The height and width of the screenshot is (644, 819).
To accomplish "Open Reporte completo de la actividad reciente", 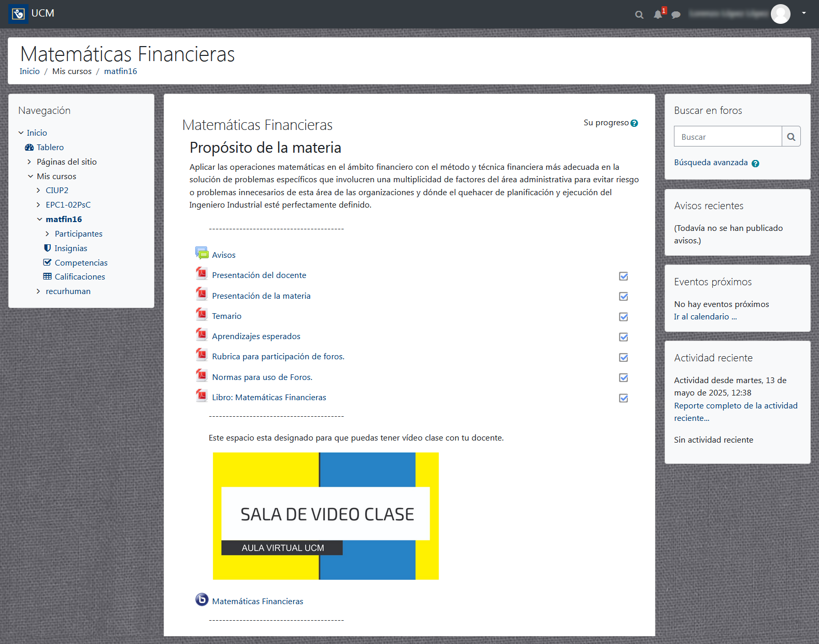I will point(736,412).
